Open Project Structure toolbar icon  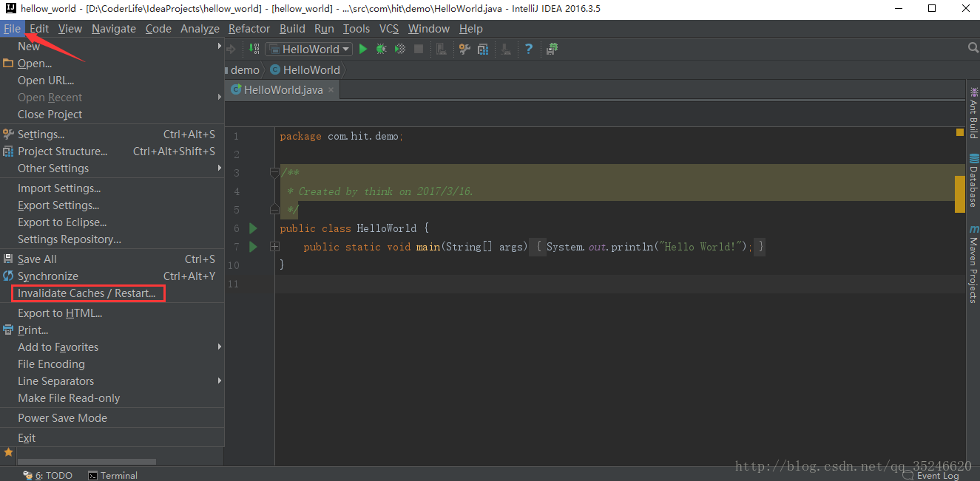[x=483, y=49]
